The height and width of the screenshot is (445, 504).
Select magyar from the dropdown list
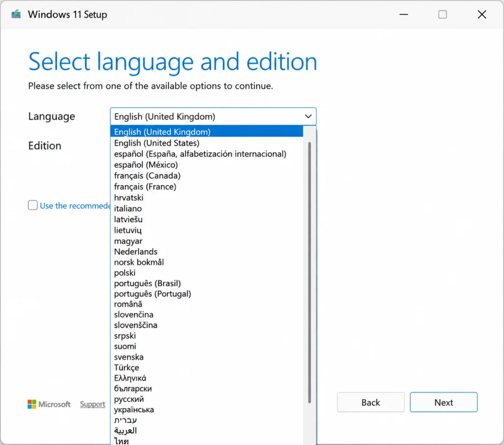click(x=207, y=241)
